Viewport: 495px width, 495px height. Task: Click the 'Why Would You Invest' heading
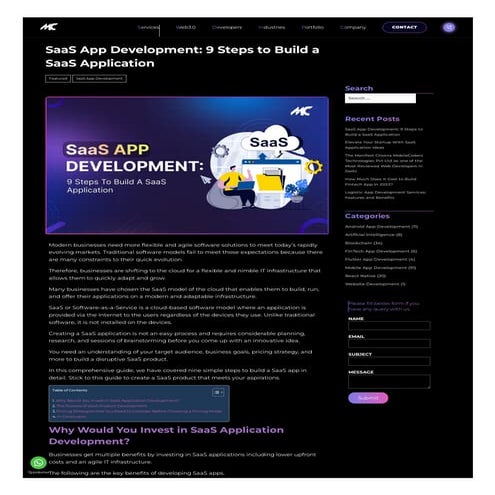coord(166,435)
